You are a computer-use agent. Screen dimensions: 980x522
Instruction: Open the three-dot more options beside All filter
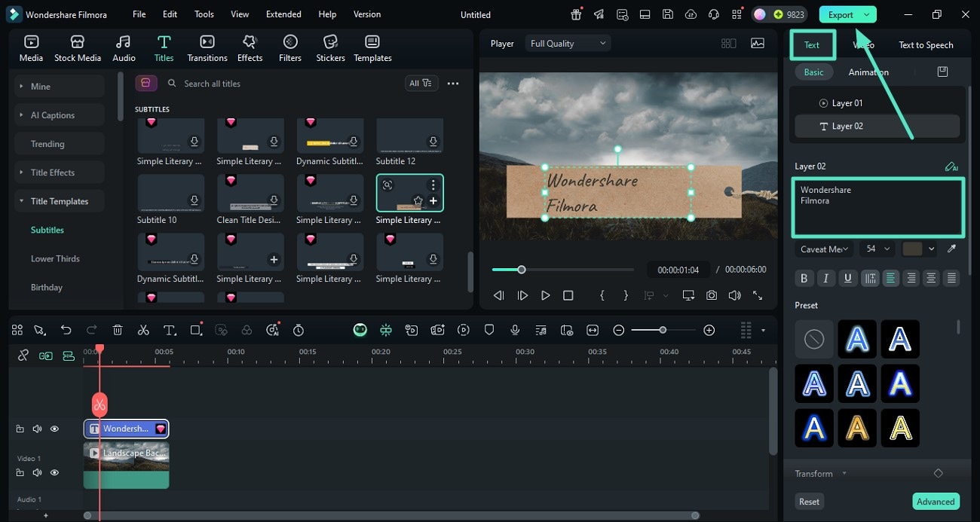click(452, 84)
